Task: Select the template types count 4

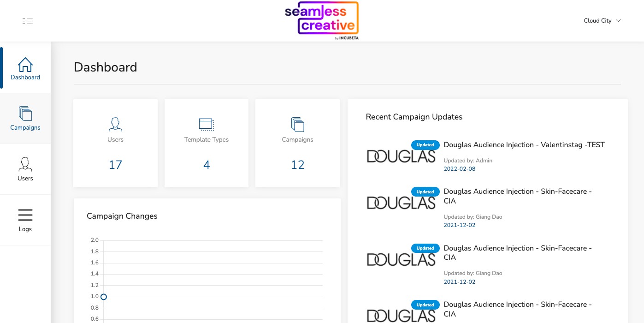Action: (207, 165)
